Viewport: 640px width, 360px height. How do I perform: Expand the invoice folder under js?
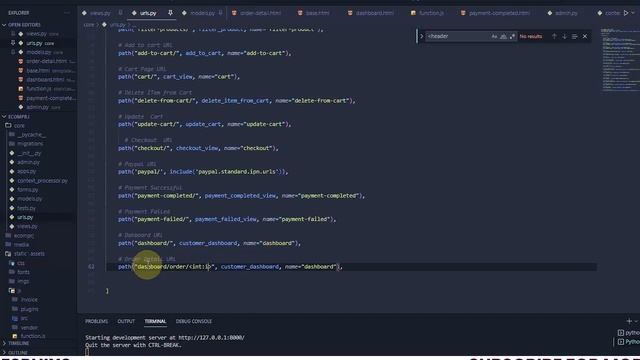29,300
